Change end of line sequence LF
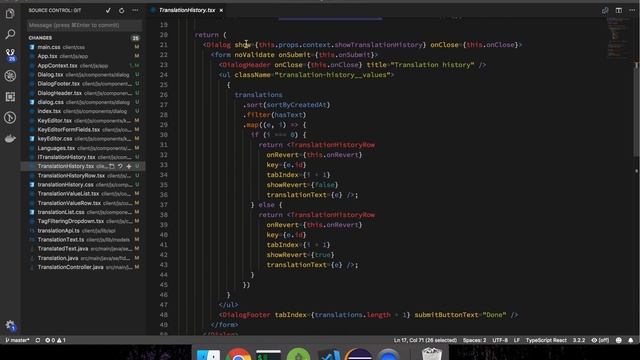Screen dimensions: 640x360 pyautogui.click(x=517, y=340)
